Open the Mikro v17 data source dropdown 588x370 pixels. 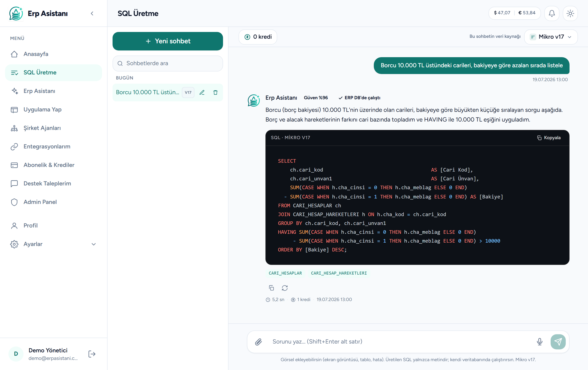coord(551,37)
